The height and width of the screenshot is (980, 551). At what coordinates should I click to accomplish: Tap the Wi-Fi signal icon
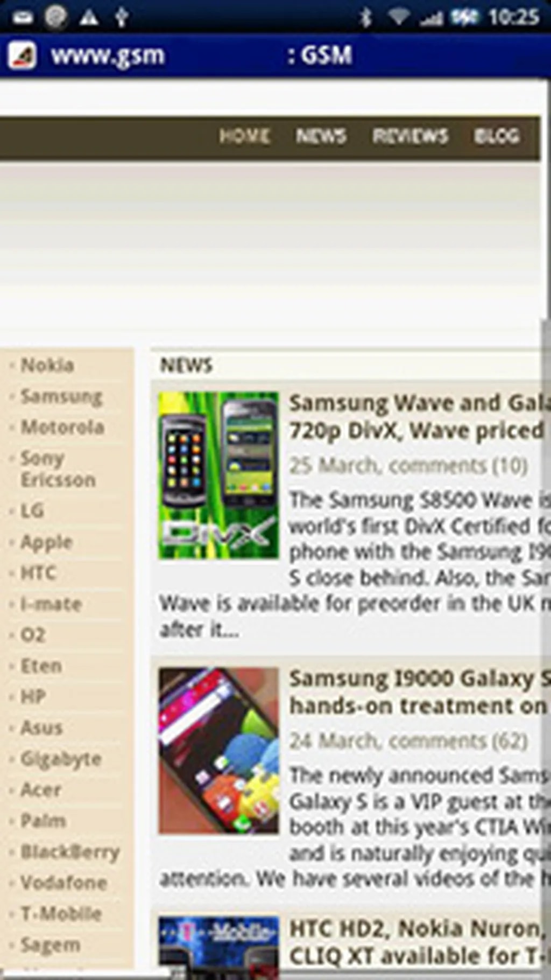(x=399, y=17)
